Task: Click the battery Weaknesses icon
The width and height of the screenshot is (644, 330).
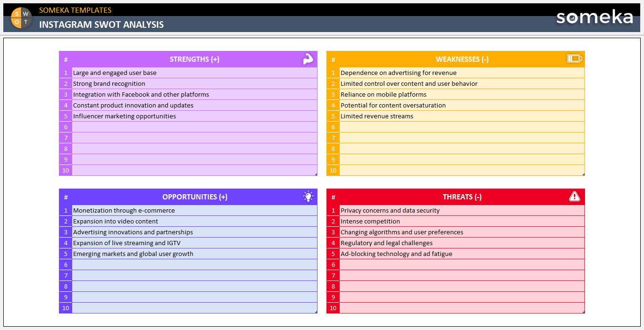Action: pyautogui.click(x=574, y=59)
